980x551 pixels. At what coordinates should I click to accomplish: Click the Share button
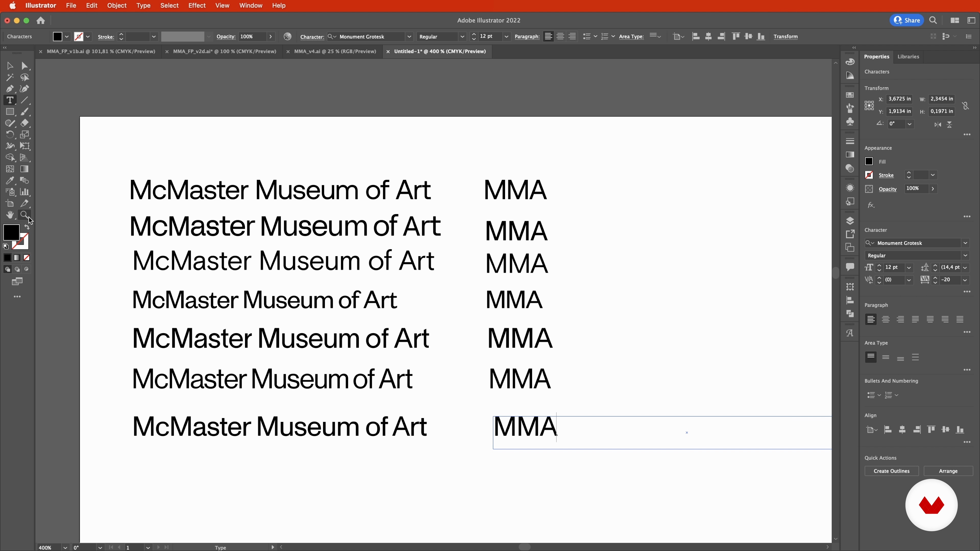click(906, 20)
